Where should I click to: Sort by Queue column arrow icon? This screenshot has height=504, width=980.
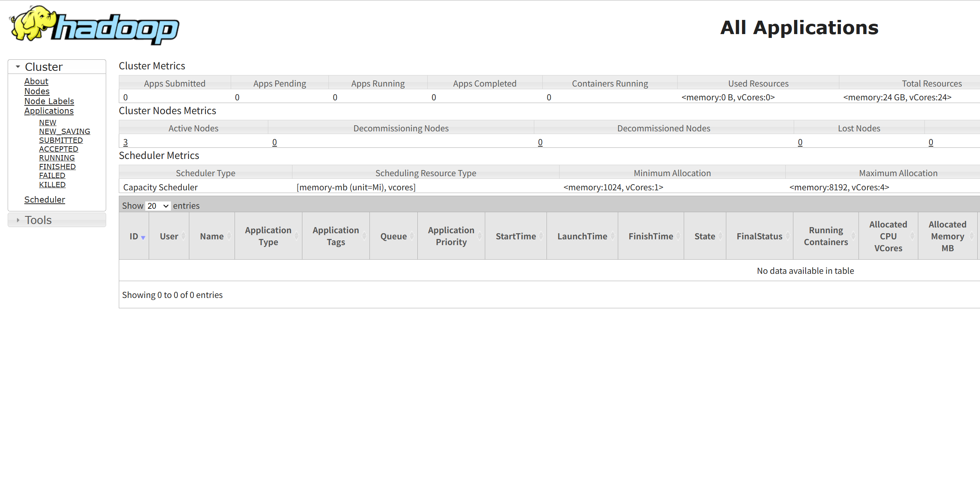tap(412, 236)
